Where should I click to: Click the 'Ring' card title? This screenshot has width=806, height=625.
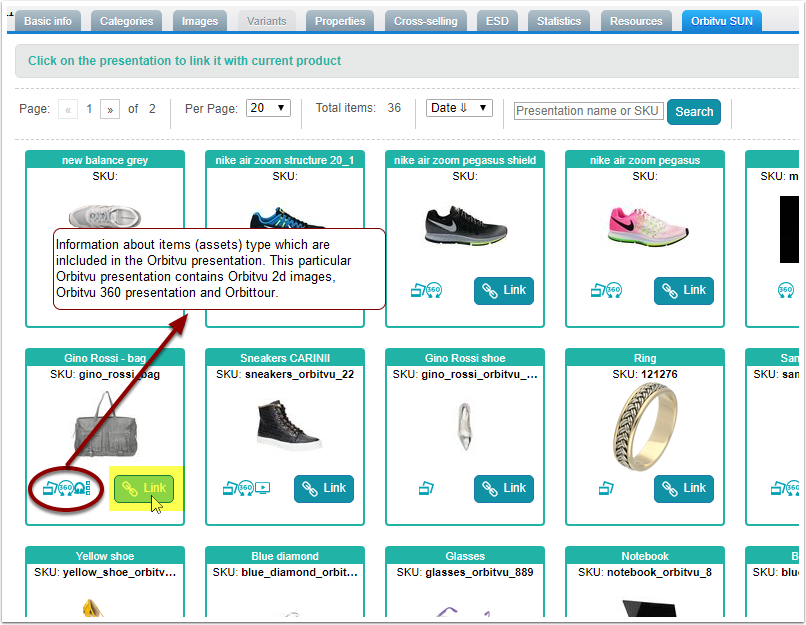pyautogui.click(x=645, y=358)
